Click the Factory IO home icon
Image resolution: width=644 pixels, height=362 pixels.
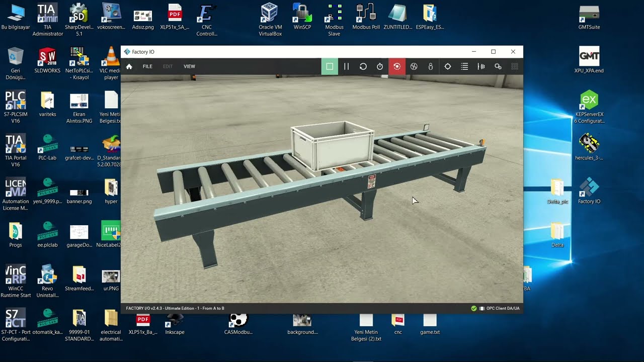129,66
